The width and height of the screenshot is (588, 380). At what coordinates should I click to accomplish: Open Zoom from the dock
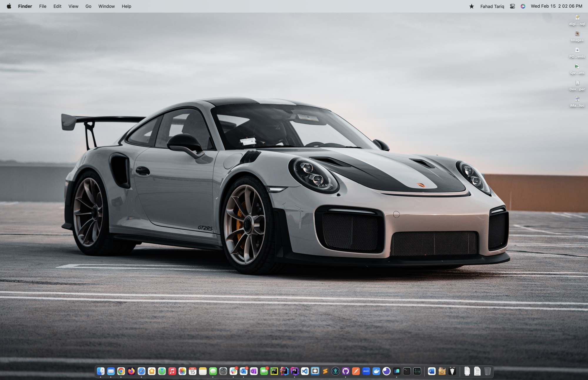click(x=366, y=371)
